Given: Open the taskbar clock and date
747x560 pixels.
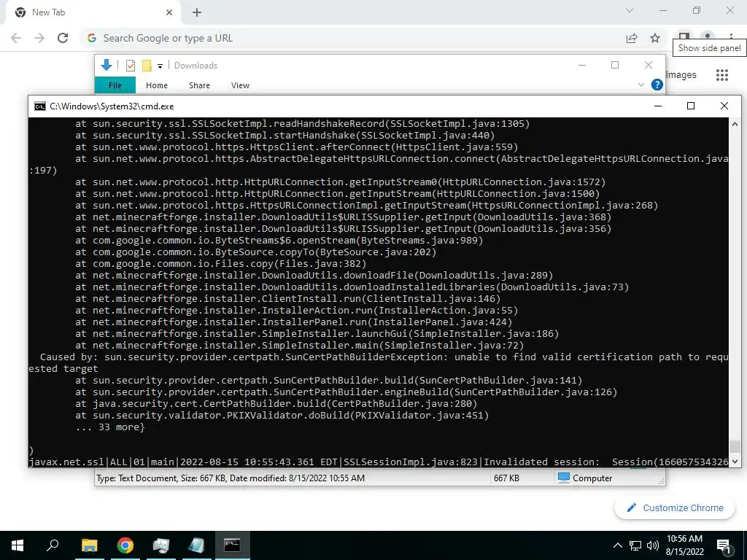Looking at the screenshot, I should coord(684,545).
